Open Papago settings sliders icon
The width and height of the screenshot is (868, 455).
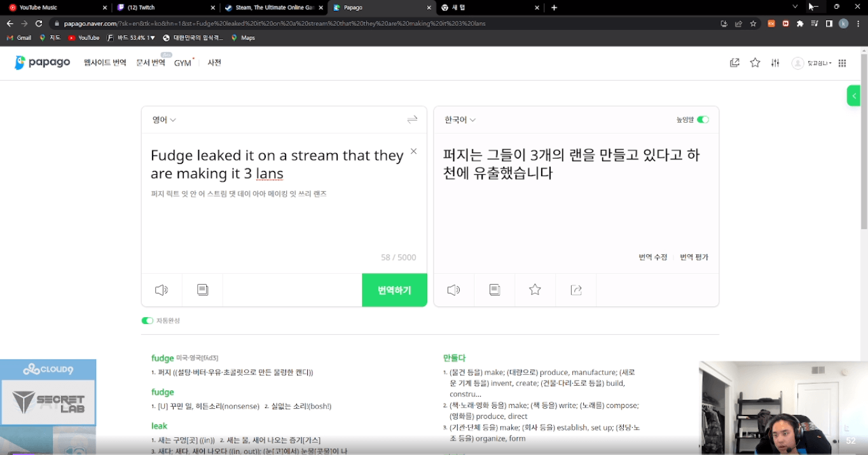click(775, 63)
